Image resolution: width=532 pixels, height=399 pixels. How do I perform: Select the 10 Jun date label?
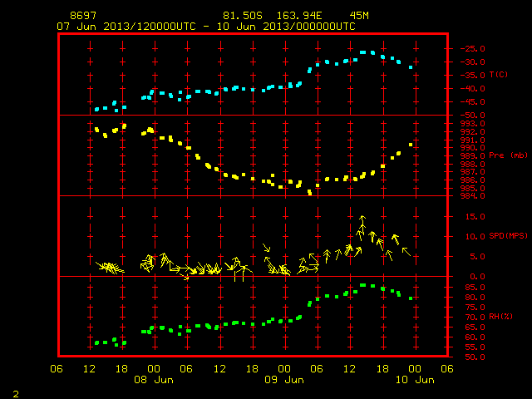click(x=415, y=380)
